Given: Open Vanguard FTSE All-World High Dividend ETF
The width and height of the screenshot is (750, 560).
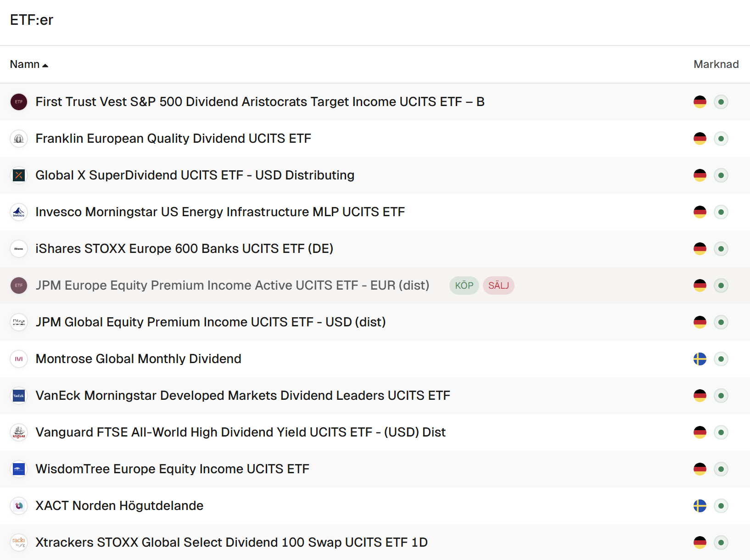Looking at the screenshot, I should pos(241,432).
